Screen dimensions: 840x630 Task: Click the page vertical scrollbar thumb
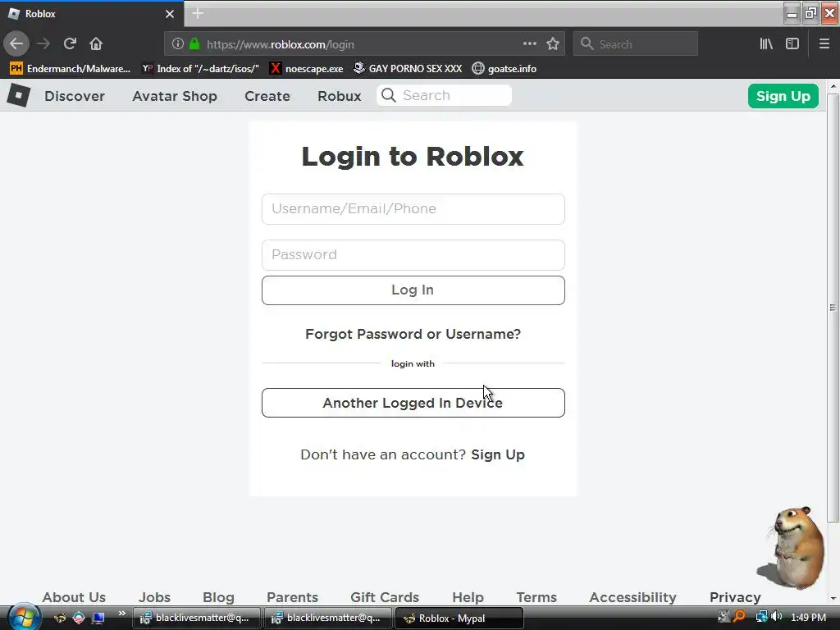833,308
